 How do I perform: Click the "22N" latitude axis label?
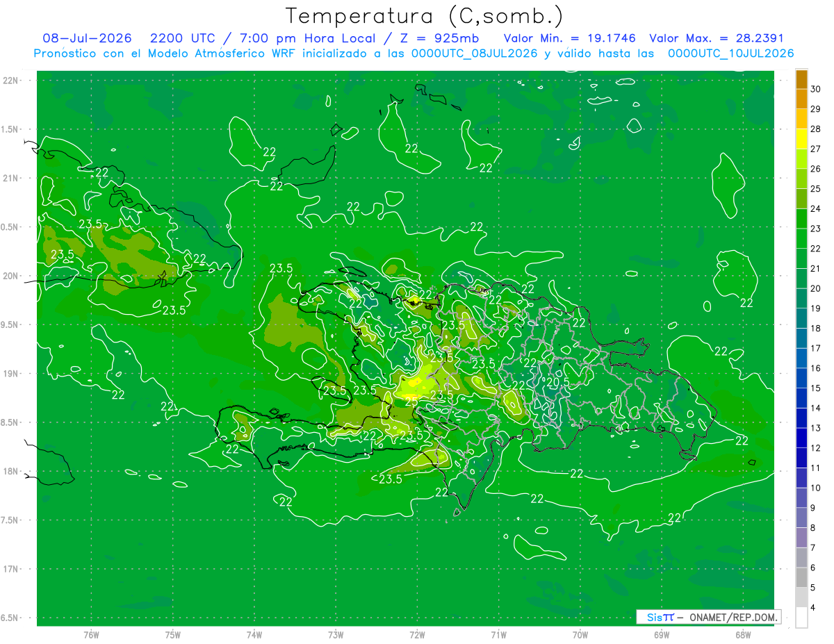12,81
